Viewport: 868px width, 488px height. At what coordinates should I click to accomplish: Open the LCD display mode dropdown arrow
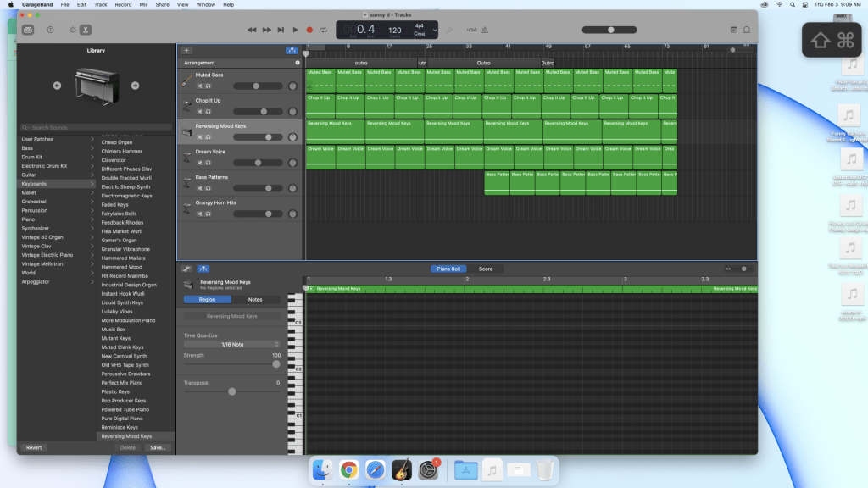coord(435,30)
